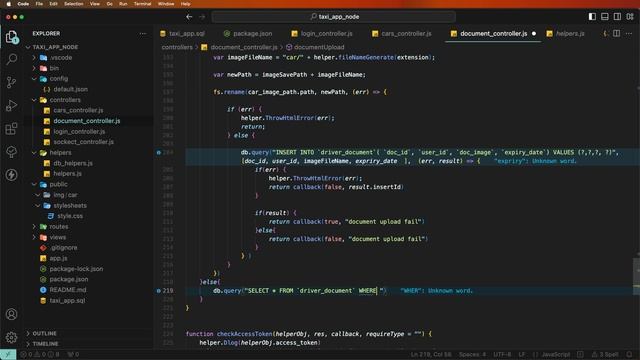
Task: Open the Explorer view in activity bar
Action: pyautogui.click(x=11, y=37)
